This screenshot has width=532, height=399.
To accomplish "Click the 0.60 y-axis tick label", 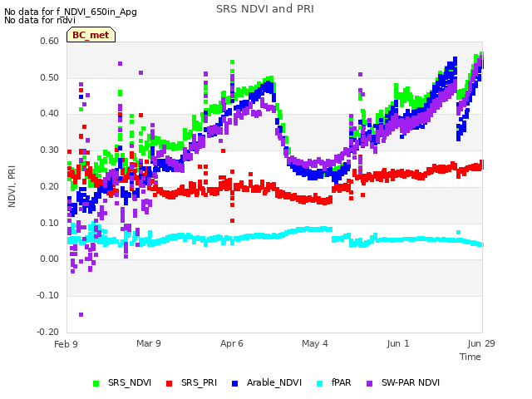I will point(49,41).
